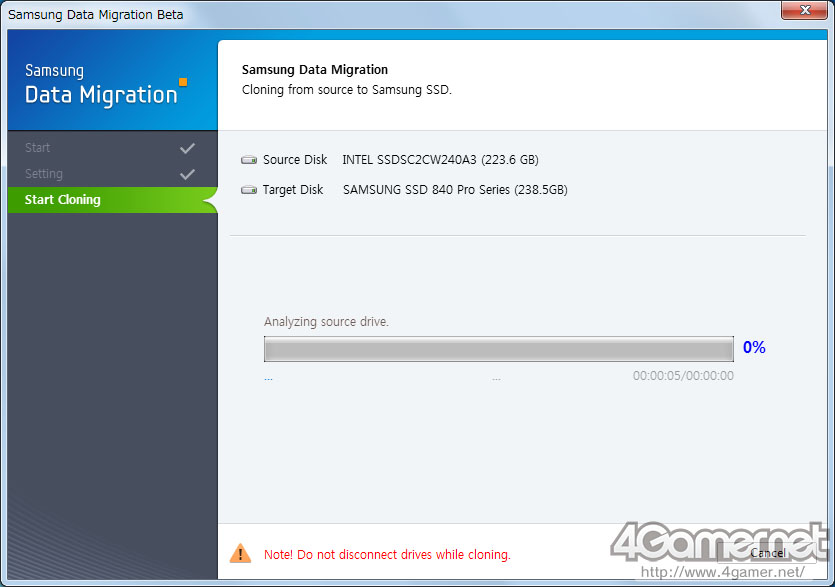Click the 'Analyzing source drive.' status text
The height and width of the screenshot is (587, 835).
326,322
